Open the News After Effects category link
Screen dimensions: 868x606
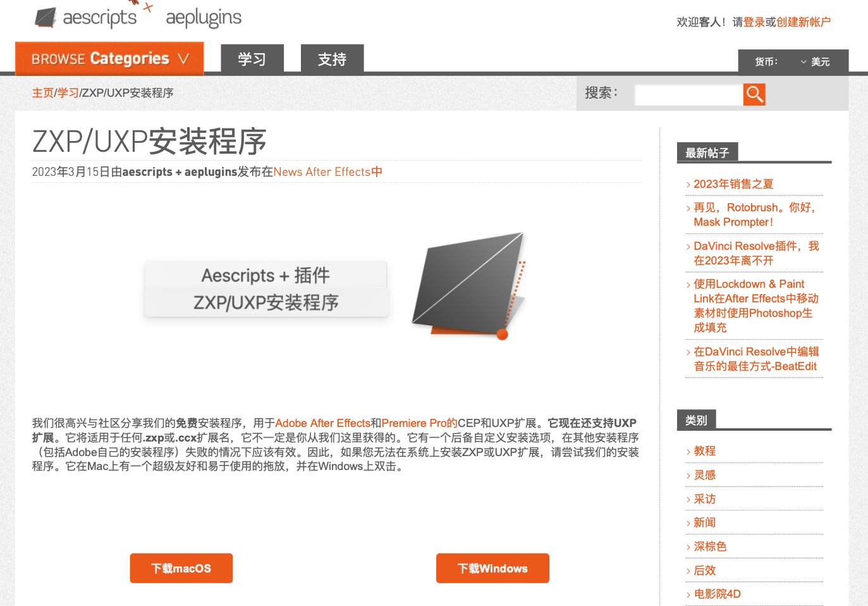coord(327,172)
